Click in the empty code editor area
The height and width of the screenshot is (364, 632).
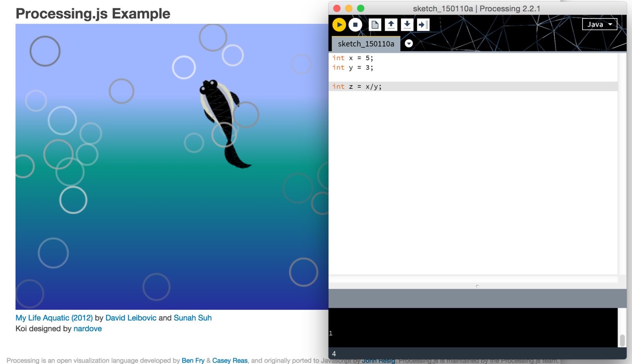coord(473,182)
